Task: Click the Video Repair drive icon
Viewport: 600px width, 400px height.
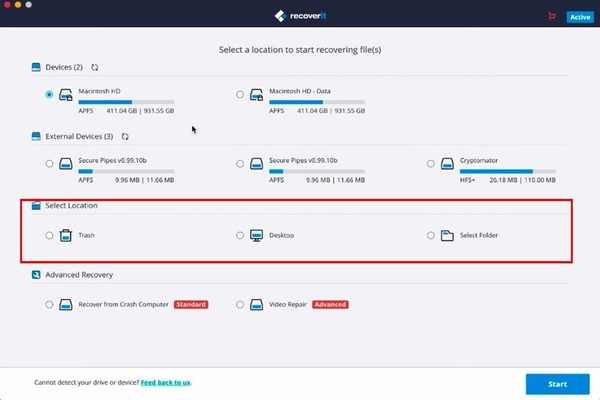Action: coord(256,305)
